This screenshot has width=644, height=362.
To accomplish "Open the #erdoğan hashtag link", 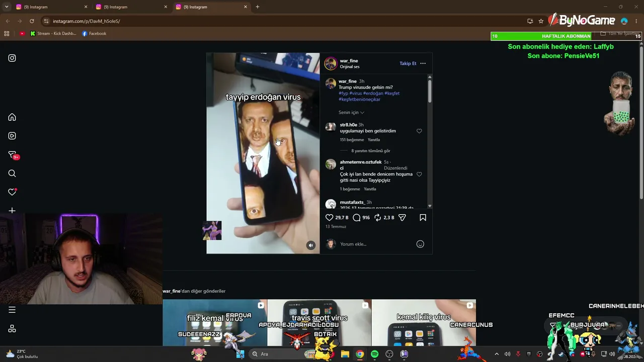I will click(373, 94).
